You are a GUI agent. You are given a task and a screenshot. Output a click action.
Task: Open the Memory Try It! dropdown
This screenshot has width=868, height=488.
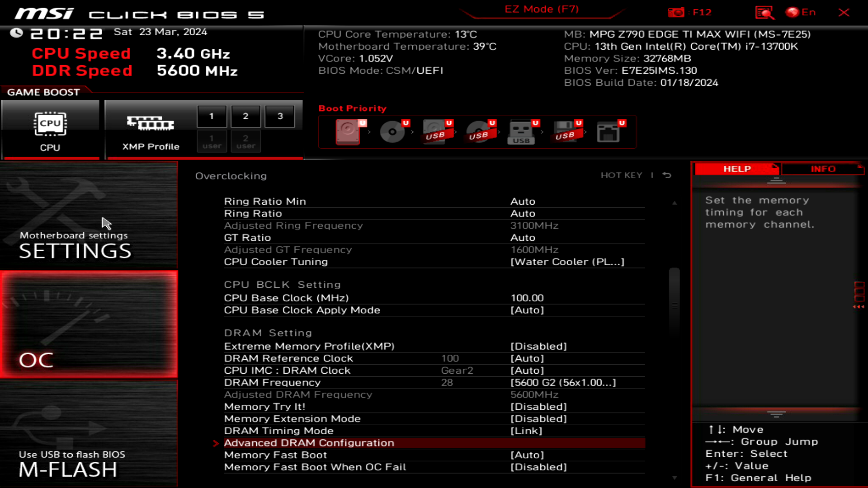pos(538,407)
